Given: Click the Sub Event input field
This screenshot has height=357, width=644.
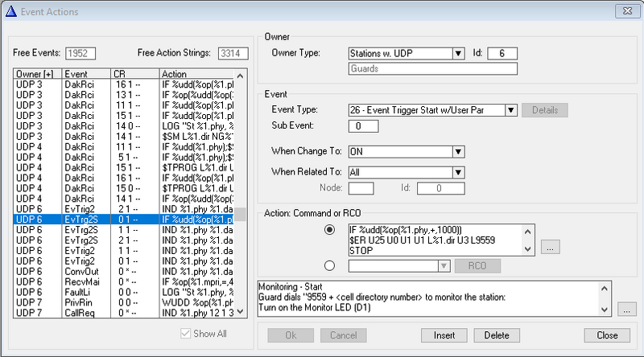Looking at the screenshot, I should pos(362,126).
